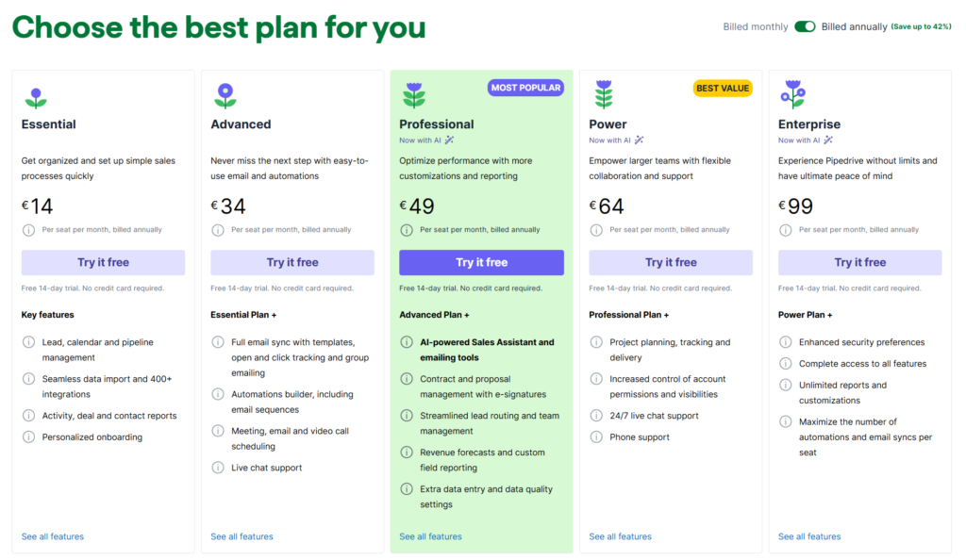Expand all features for Professional plan

430,535
